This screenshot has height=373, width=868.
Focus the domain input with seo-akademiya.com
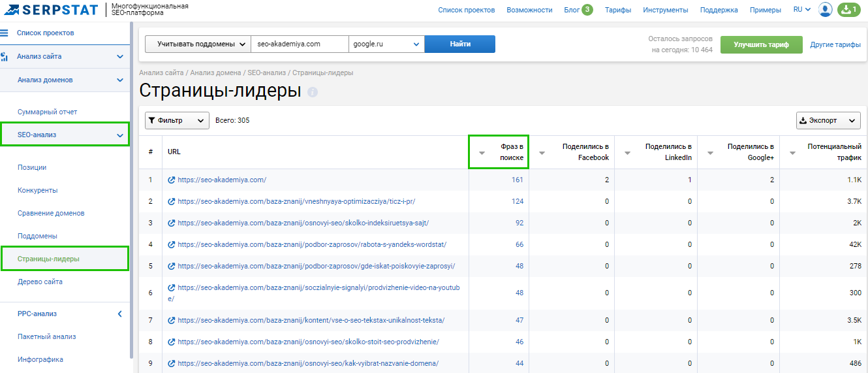(300, 44)
